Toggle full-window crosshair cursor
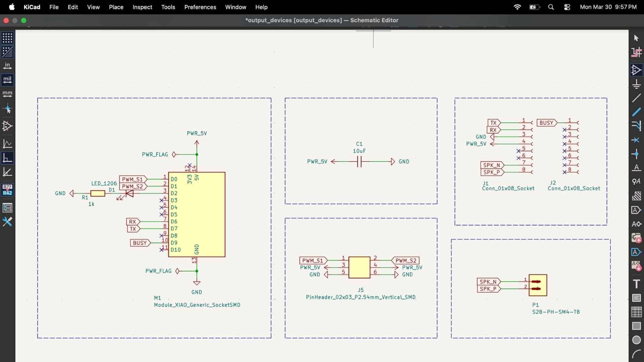This screenshot has height=362, width=644. [7, 109]
